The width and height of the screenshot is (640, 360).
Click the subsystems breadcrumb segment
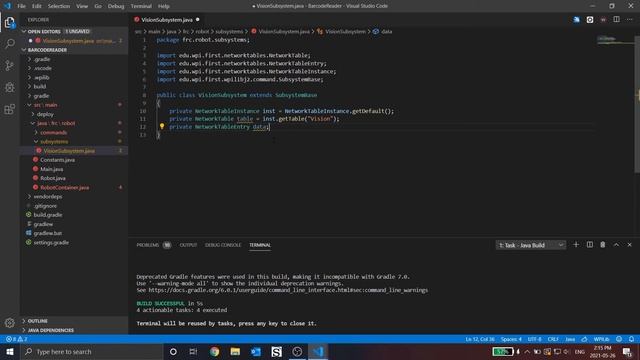coord(229,31)
